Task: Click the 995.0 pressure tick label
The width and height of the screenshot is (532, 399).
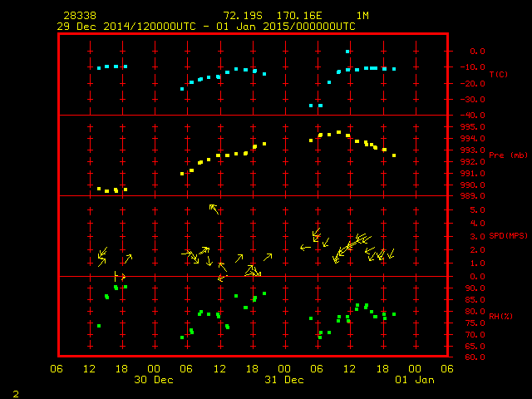Action: click(465, 126)
